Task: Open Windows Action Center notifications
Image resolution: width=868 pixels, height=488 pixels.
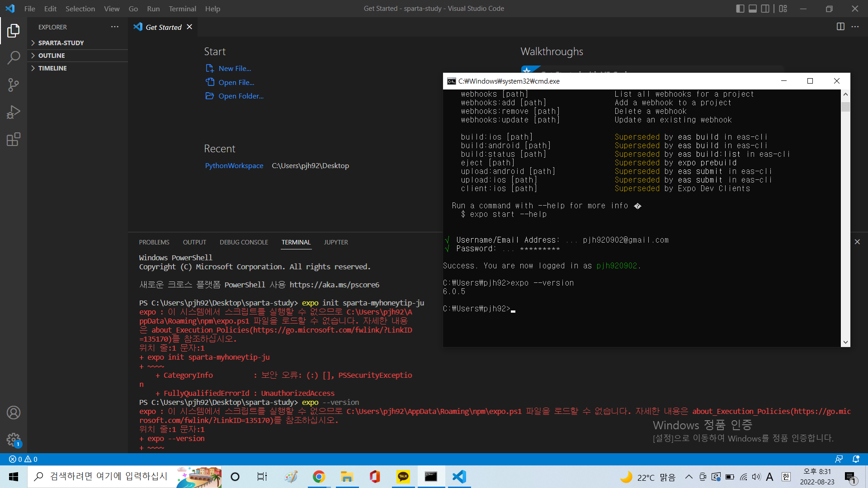Action: tap(850, 477)
